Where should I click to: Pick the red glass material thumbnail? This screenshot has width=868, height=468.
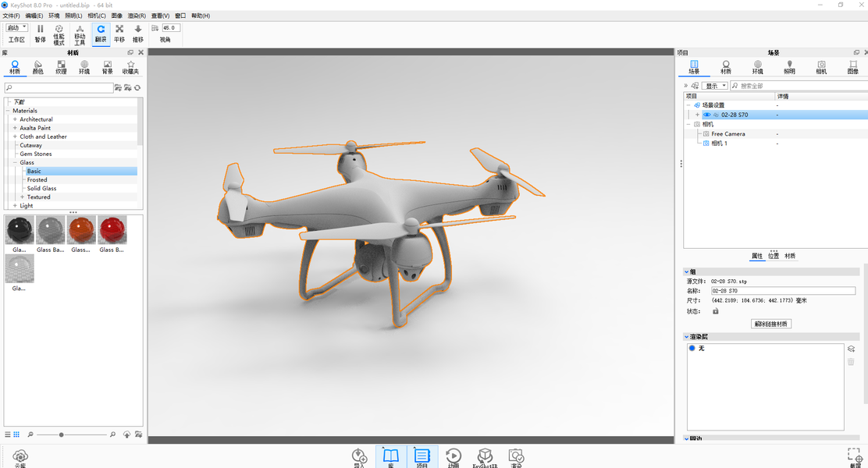point(112,230)
